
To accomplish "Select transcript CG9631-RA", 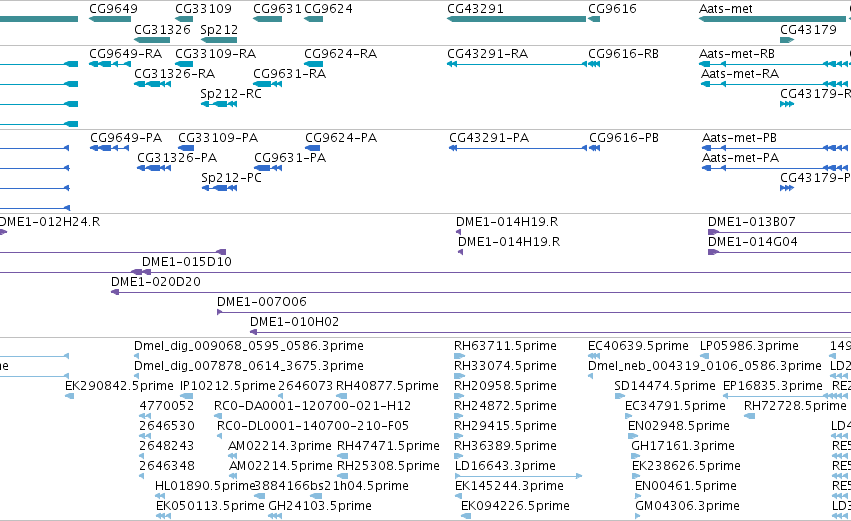I will (289, 74).
